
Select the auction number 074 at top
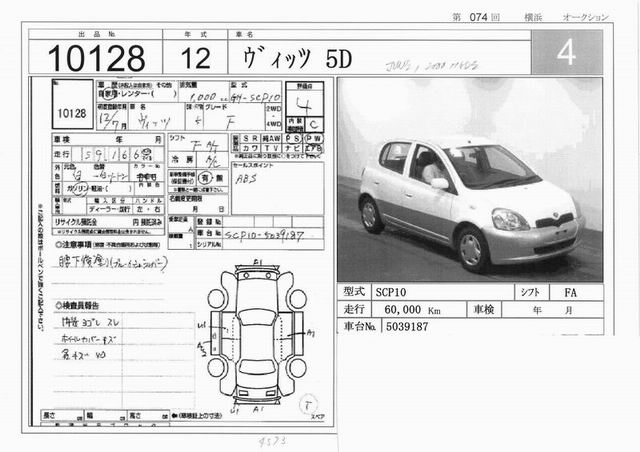pos(478,17)
